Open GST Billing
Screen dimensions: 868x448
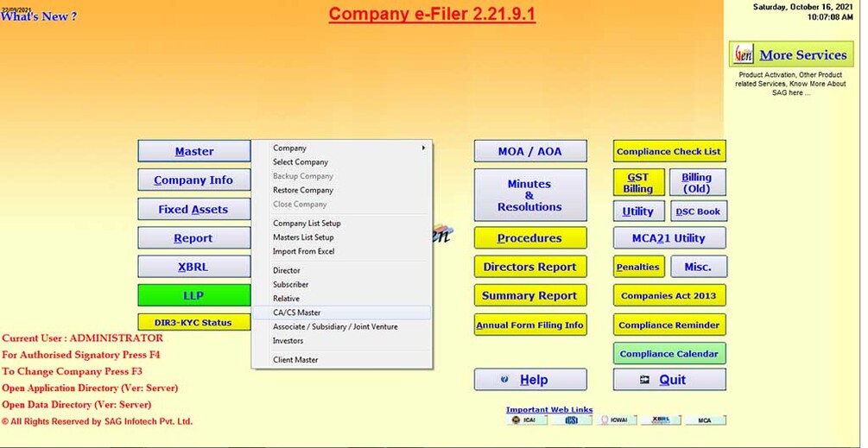[638, 182]
